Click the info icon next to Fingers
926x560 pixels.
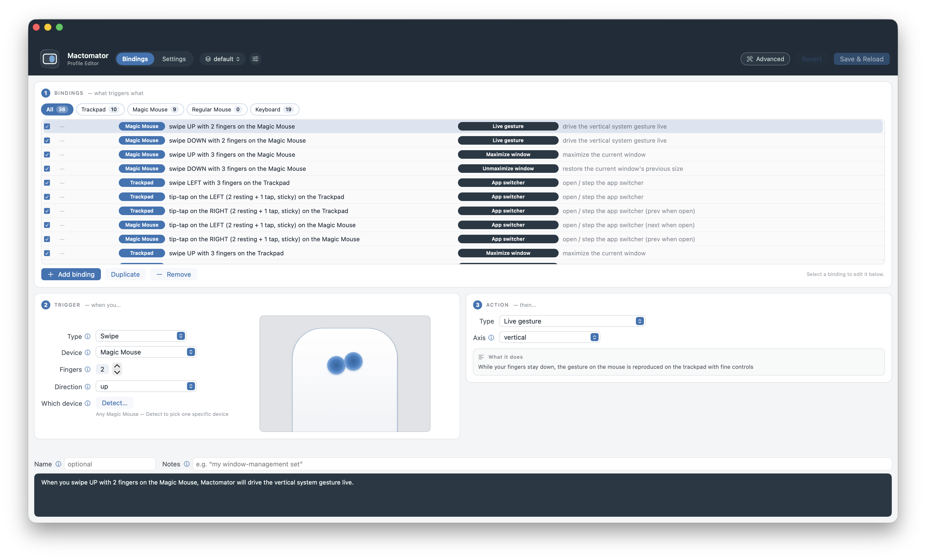(x=88, y=370)
